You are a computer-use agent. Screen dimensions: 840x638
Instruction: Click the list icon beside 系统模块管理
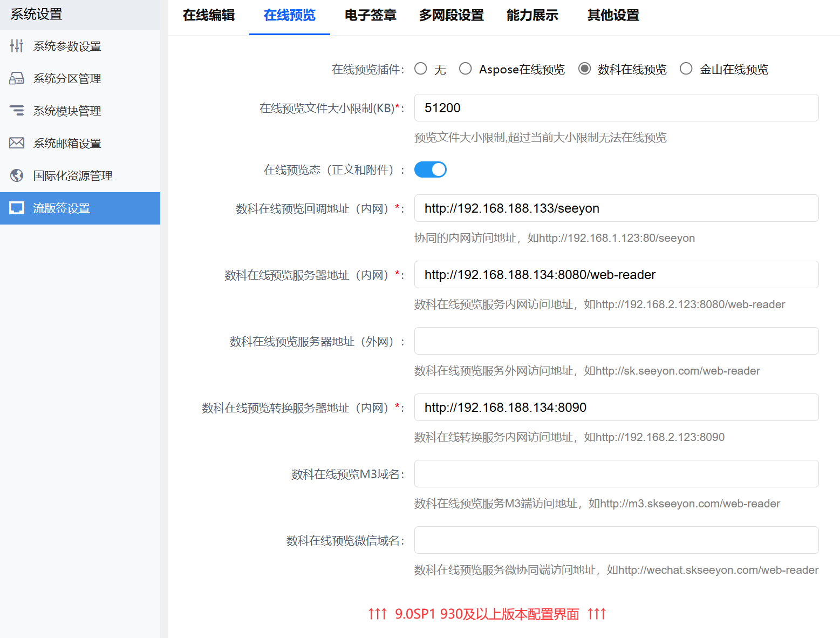click(x=17, y=111)
